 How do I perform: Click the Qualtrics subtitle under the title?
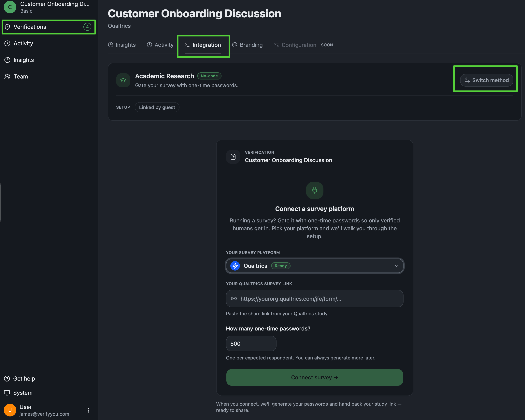pos(119,26)
